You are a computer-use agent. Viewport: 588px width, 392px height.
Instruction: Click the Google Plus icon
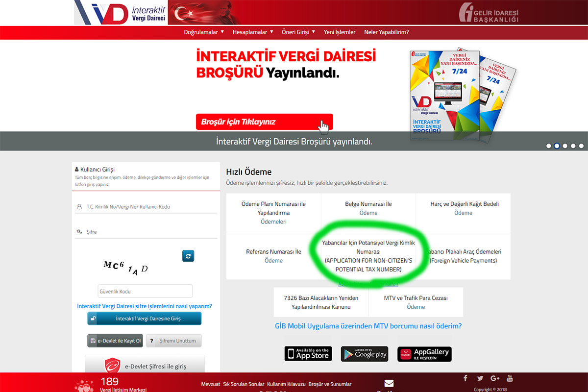[x=495, y=378]
